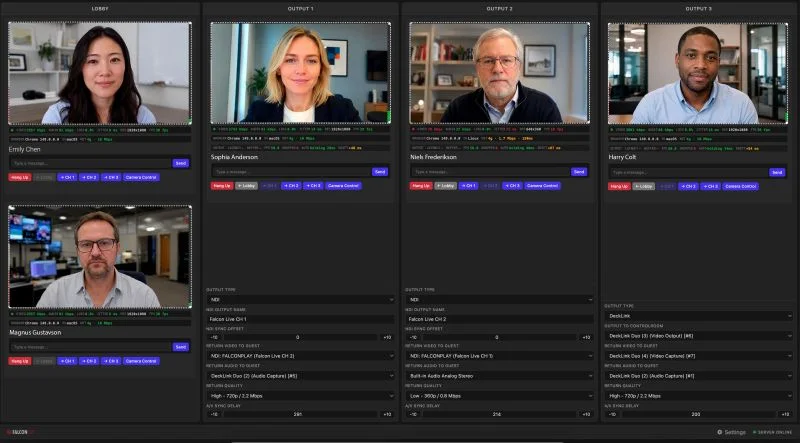Screen dimensions: 800x443
Task: Click Output 3 A/V sync delay value 200
Action: click(698, 414)
